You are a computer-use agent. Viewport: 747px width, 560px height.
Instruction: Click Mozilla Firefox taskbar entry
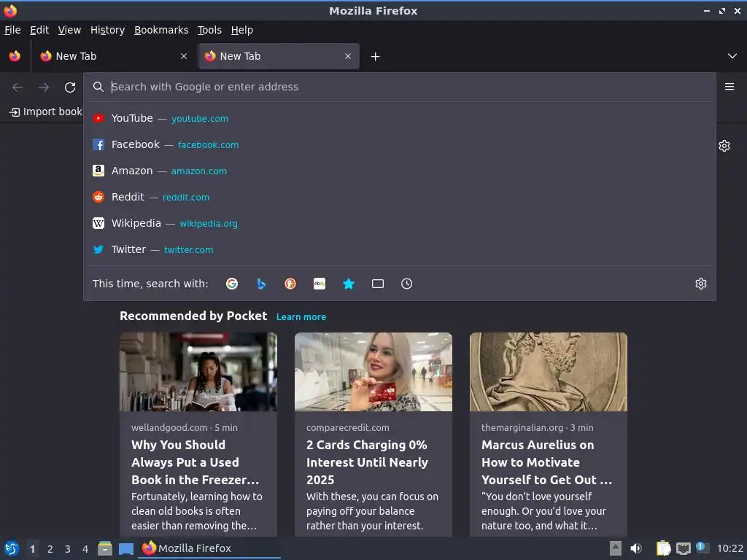pyautogui.click(x=209, y=548)
